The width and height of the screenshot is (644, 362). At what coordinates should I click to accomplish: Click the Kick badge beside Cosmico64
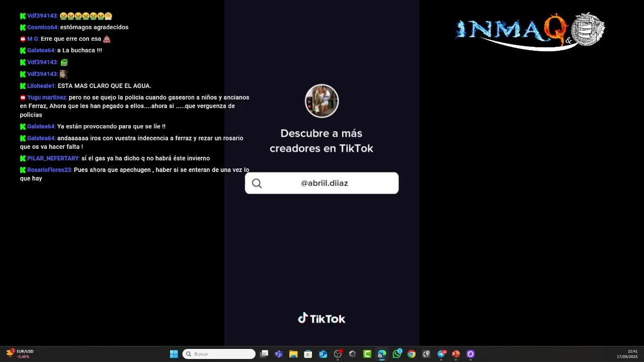coord(23,27)
